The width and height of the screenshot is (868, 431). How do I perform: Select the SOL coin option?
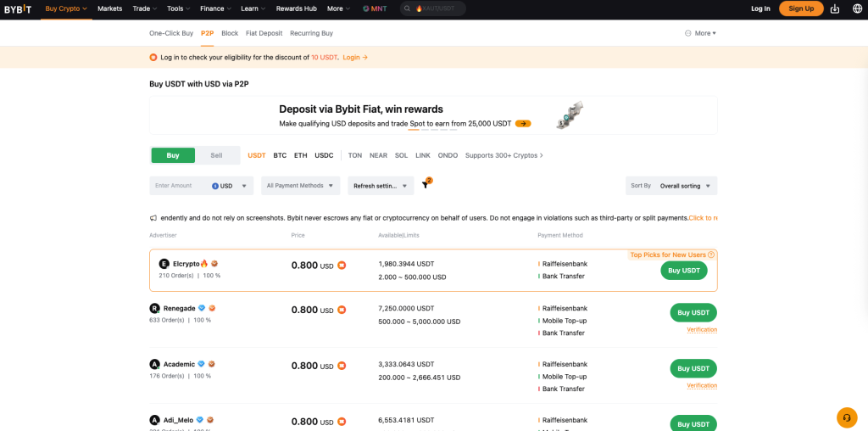point(401,155)
